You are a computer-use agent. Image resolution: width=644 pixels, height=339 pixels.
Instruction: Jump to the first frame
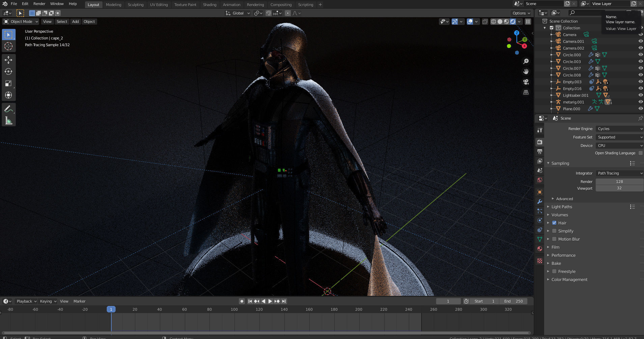tap(250, 301)
